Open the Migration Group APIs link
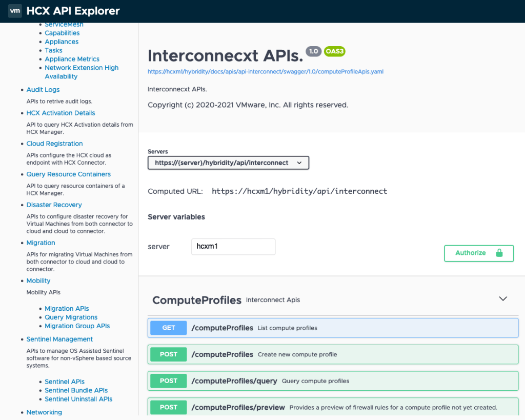This screenshot has height=420, width=525. (x=77, y=326)
